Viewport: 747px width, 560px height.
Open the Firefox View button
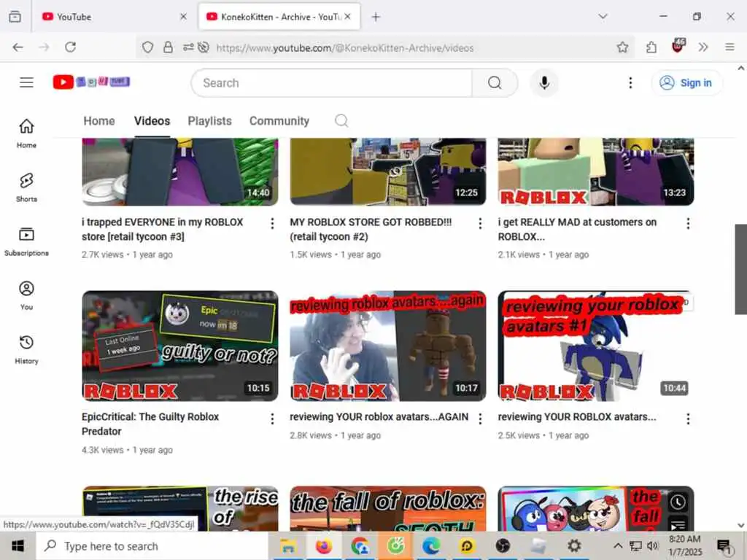point(15,17)
